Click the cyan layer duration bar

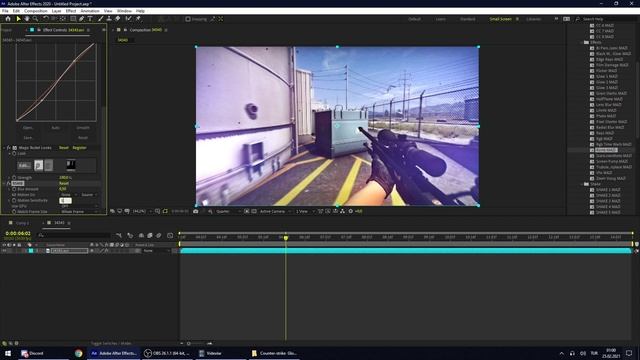pos(406,251)
